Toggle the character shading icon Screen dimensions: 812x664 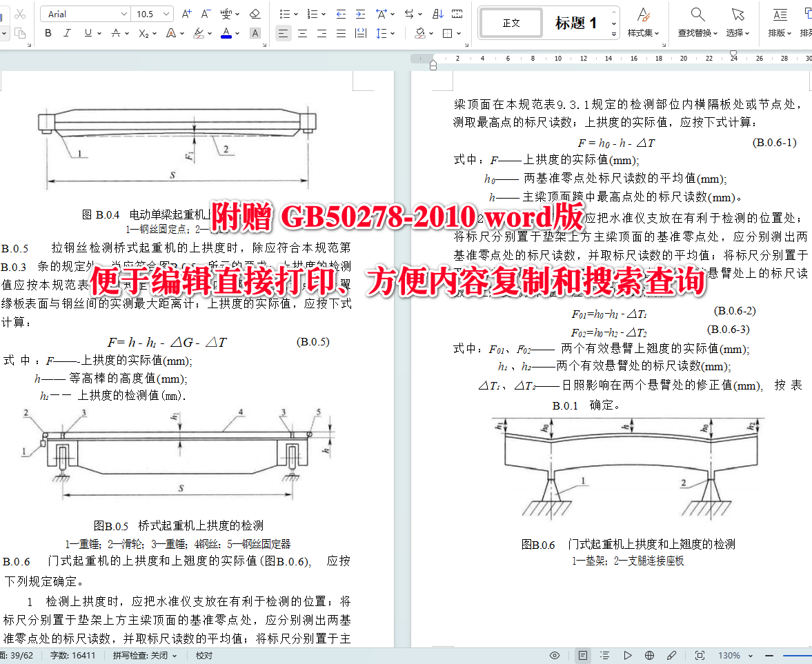click(255, 32)
